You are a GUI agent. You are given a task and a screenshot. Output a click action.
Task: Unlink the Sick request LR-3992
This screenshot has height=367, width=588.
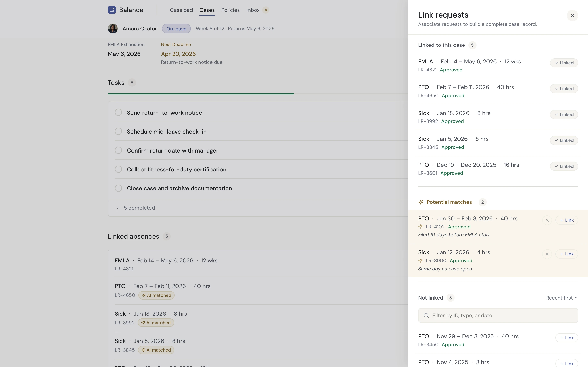(564, 114)
